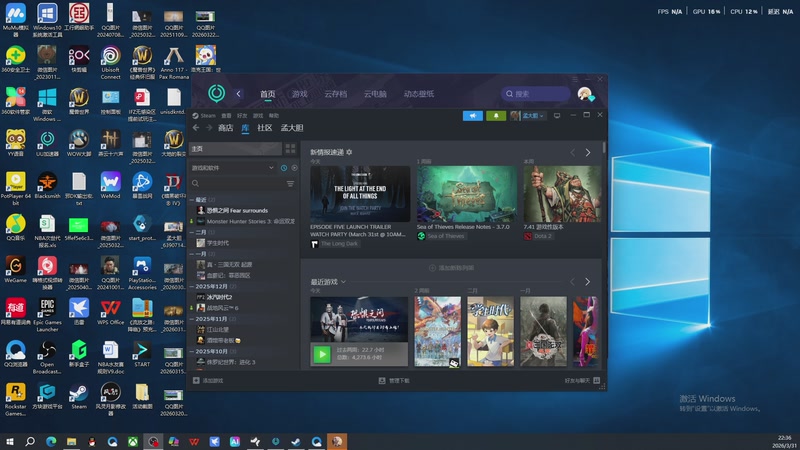Open the Steam menu in the Steam menu bar

(204, 116)
